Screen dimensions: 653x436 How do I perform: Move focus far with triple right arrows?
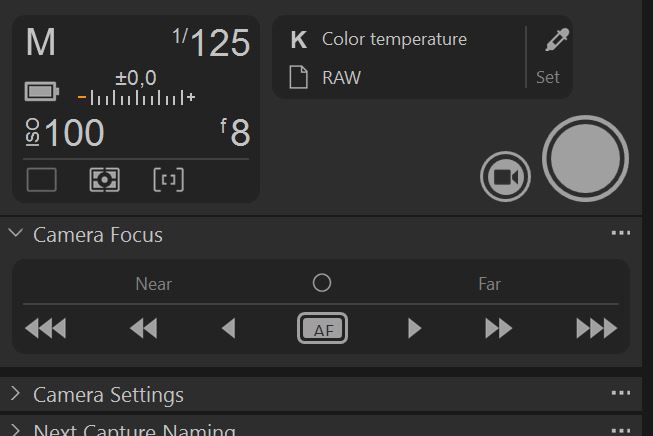(596, 328)
